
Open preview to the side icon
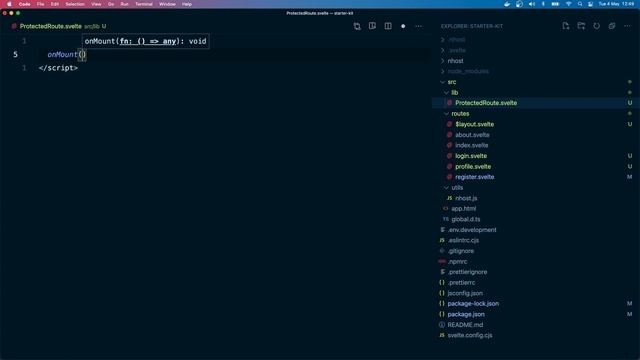click(372, 26)
